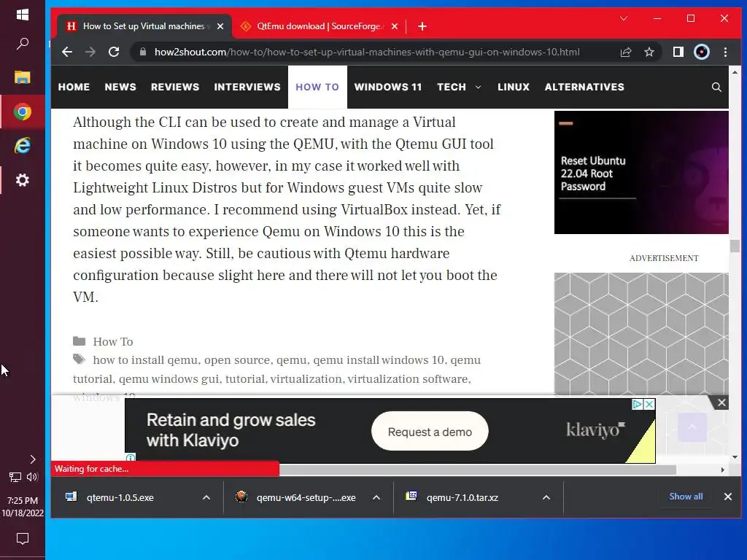Screen dimensions: 747x560
Task: Open the 'qemu install windows 10' tag
Action: [379, 360]
